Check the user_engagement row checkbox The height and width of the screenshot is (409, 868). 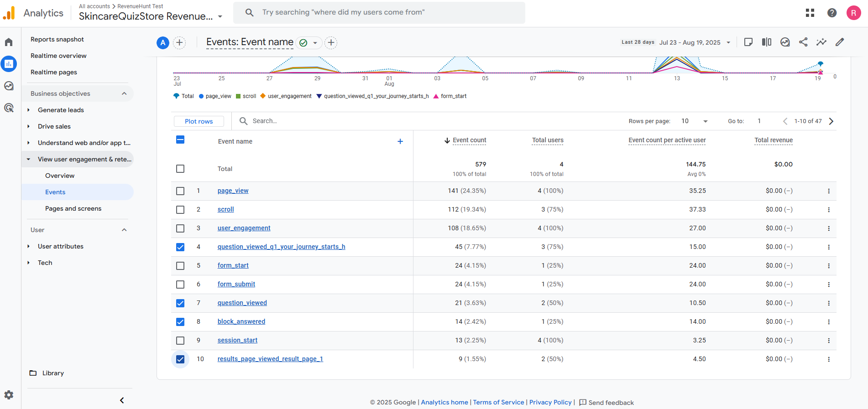coord(180,228)
